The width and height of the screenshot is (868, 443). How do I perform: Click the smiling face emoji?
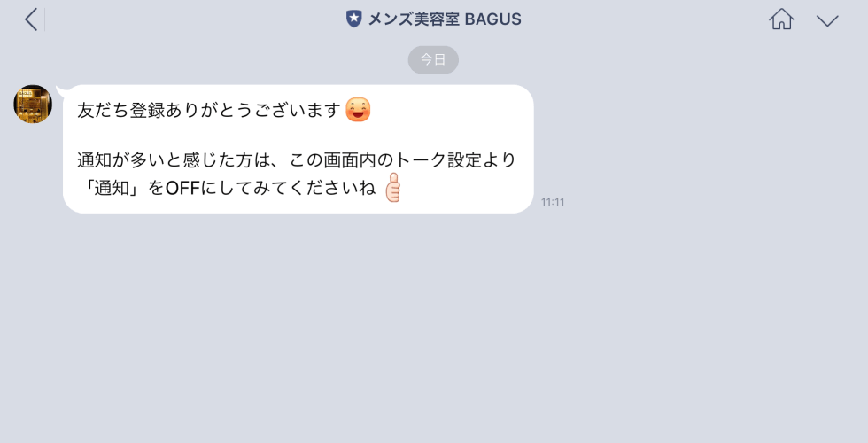pos(358,110)
